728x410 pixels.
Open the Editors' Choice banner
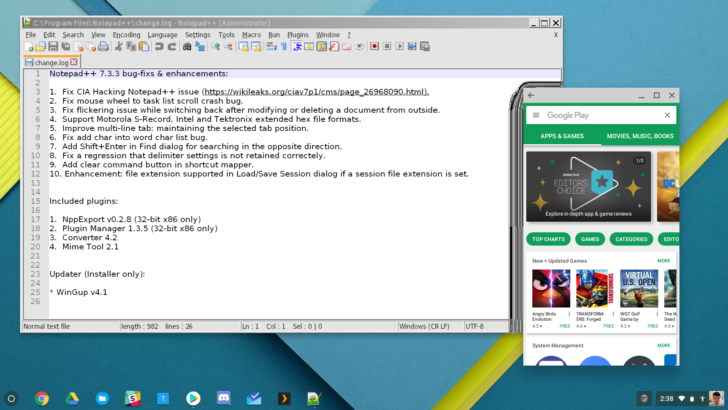click(589, 187)
